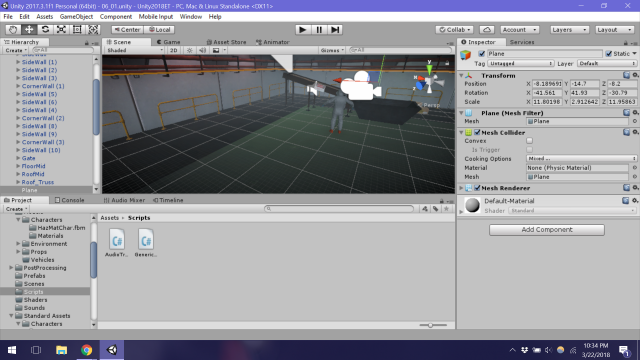Open Chrome from the taskbar
Viewport: 640px width, 360px height.
tap(87, 350)
